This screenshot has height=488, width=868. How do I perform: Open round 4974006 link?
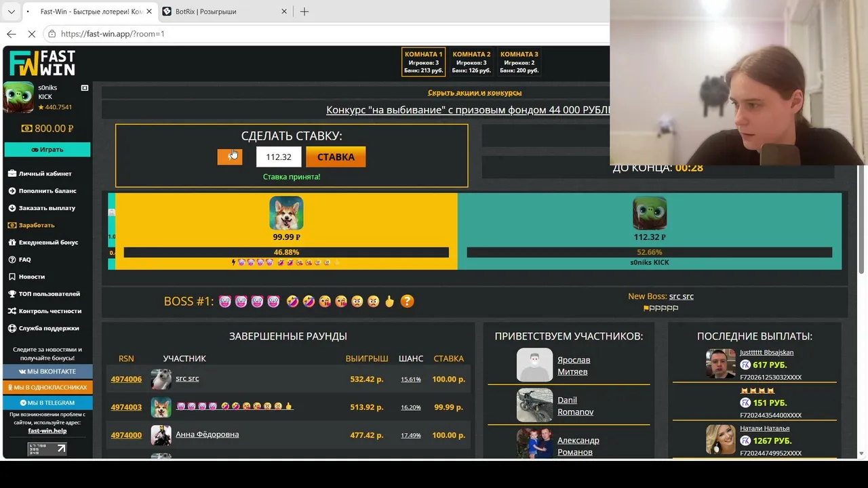pyautogui.click(x=126, y=379)
